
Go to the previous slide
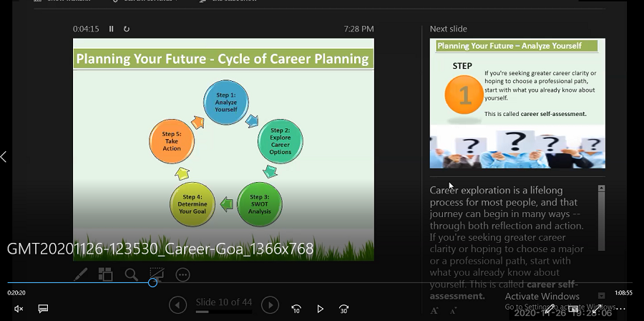click(x=177, y=305)
